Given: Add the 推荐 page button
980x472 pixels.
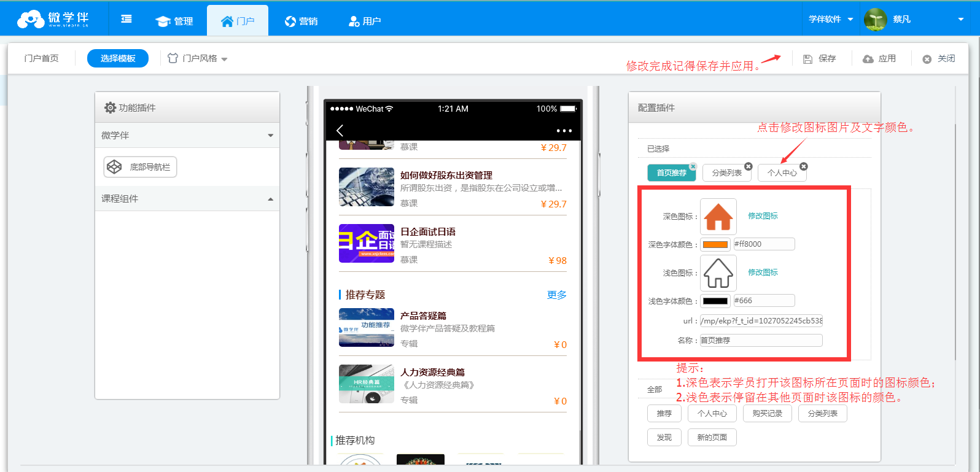Looking at the screenshot, I should [664, 414].
